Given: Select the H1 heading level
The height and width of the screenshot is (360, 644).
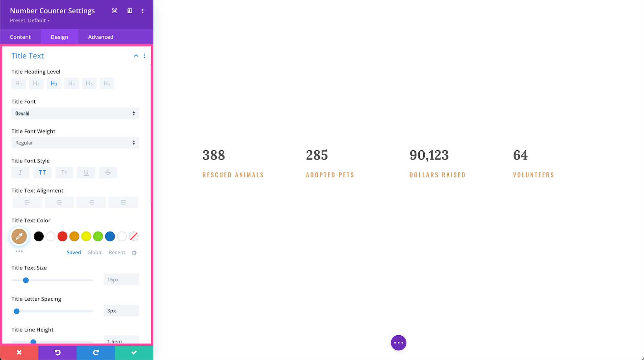Looking at the screenshot, I should 19,83.
